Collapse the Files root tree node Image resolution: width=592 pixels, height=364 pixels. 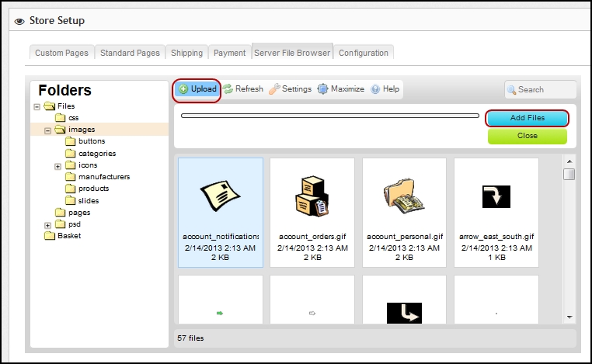click(37, 107)
